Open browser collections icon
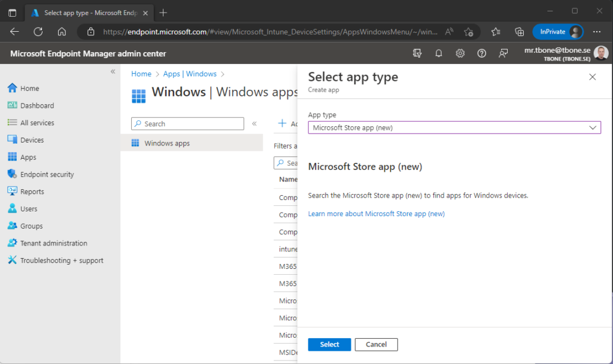This screenshot has height=364, width=613. click(519, 32)
